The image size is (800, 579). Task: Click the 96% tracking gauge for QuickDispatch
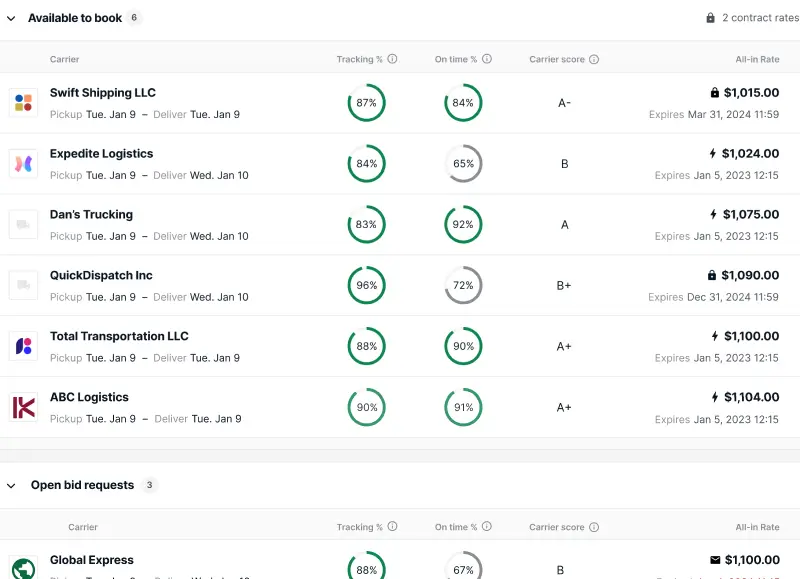click(366, 285)
